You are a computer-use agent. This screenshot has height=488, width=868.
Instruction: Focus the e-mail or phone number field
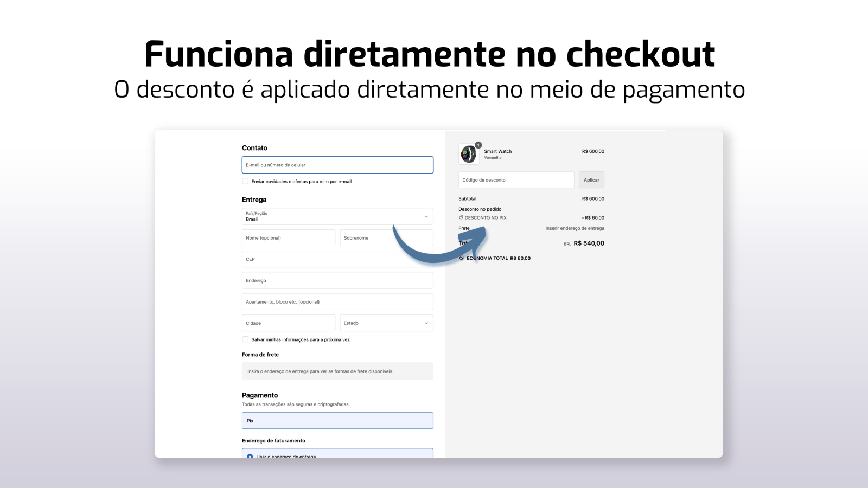(x=337, y=165)
